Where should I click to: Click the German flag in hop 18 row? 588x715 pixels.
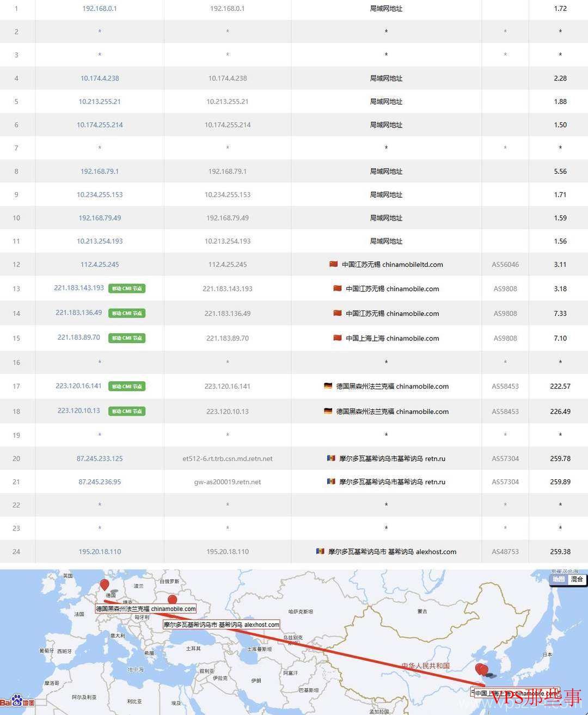(x=328, y=411)
